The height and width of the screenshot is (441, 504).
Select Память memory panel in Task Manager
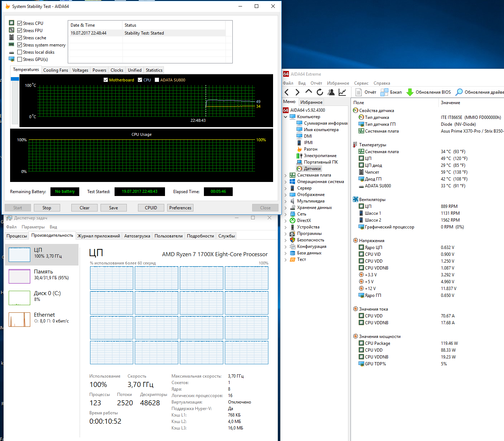42,276
